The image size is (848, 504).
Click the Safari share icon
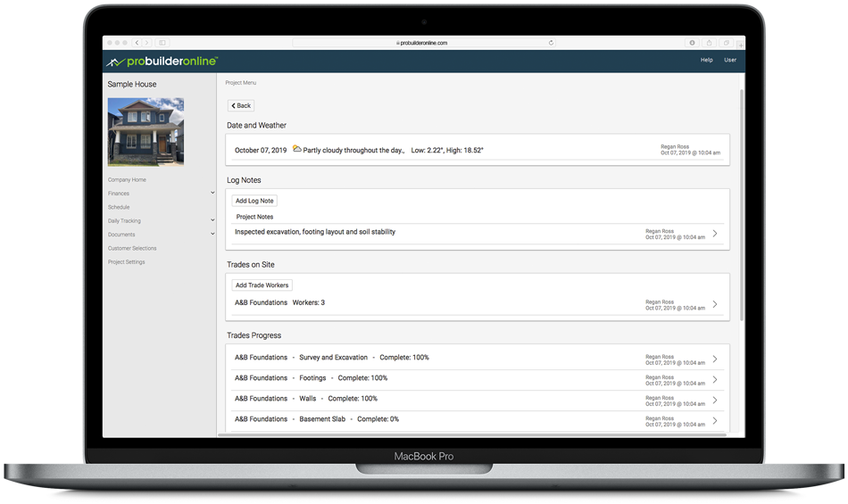pos(709,43)
